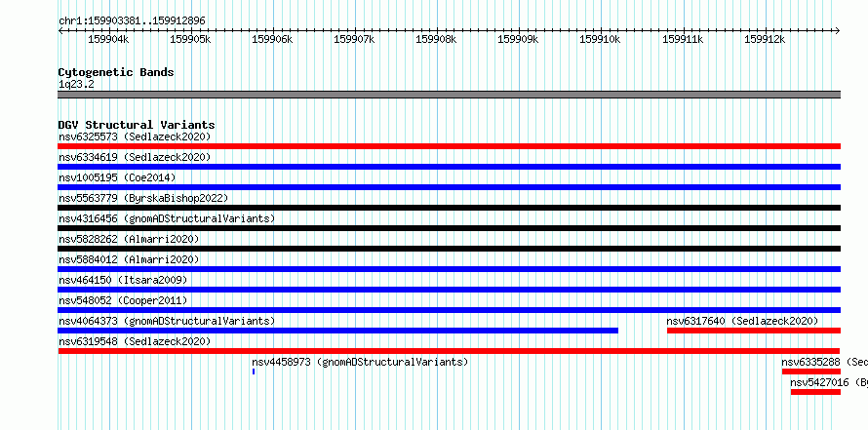Select the red nsv5427016 variant bar

click(815, 392)
